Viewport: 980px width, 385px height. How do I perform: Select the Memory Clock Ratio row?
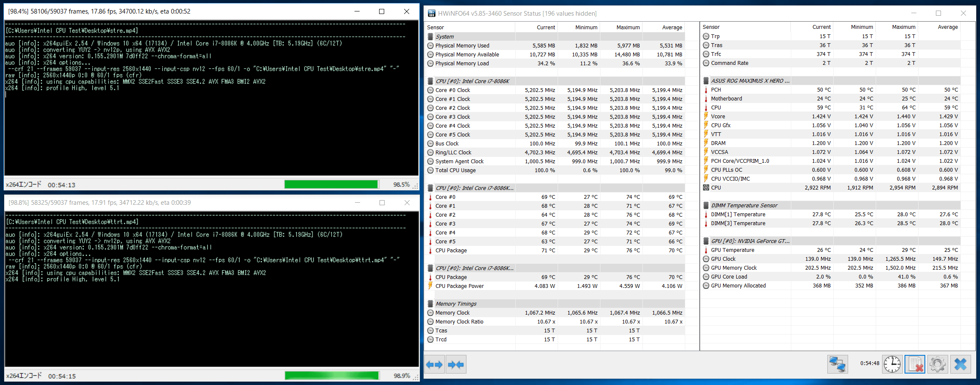click(x=556, y=321)
